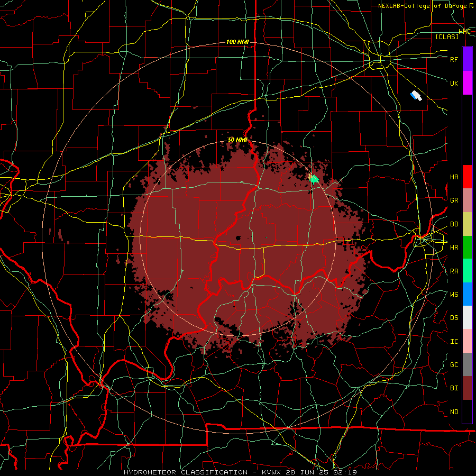Click the "[CLAS]" product label
This screenshot has width=476, height=476.
point(447,36)
